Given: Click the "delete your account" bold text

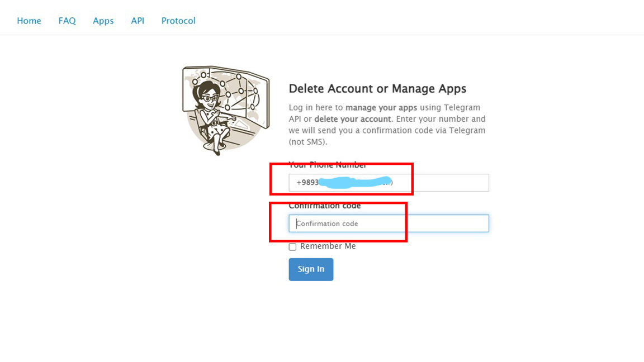Looking at the screenshot, I should 353,119.
